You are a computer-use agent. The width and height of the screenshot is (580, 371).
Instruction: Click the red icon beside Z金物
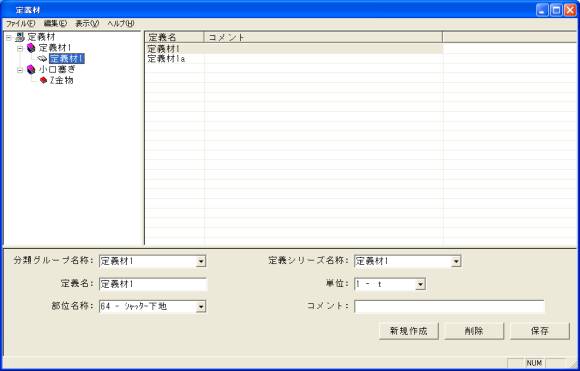(x=44, y=80)
